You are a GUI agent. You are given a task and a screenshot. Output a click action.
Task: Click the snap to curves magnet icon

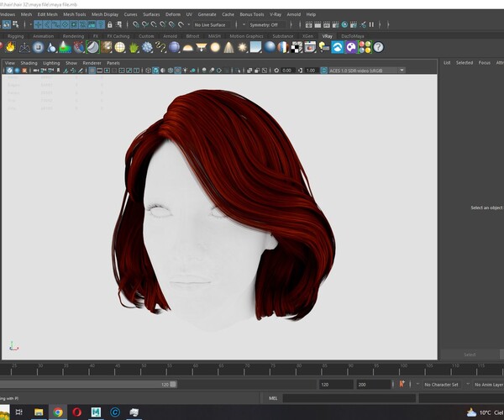(x=145, y=24)
